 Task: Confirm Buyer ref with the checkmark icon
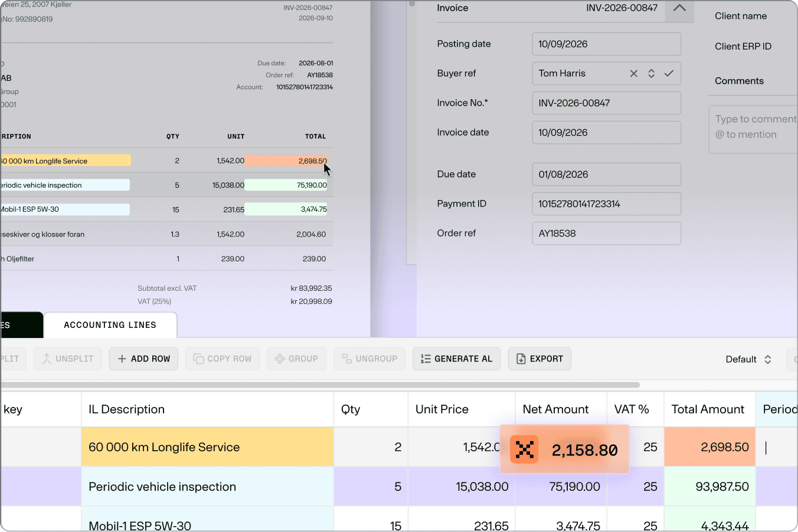669,74
